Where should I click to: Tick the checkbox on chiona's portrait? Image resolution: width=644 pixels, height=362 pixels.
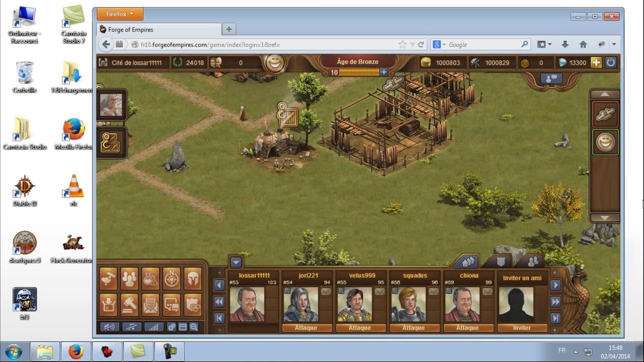tap(448, 291)
